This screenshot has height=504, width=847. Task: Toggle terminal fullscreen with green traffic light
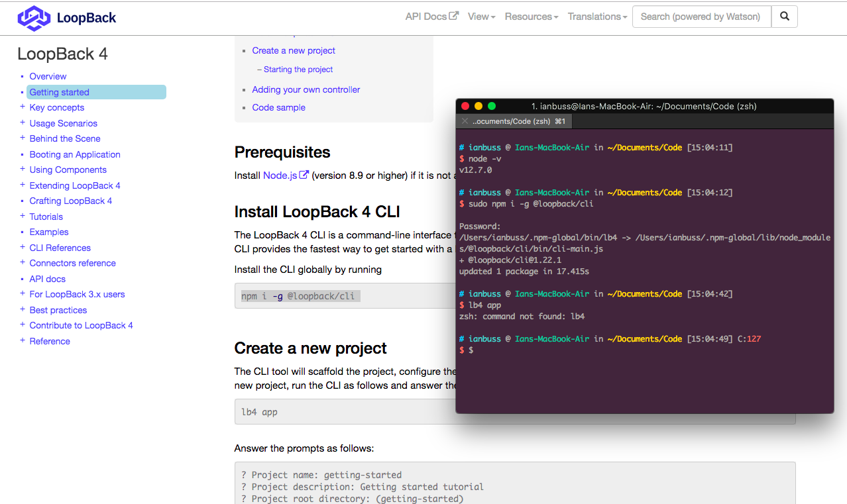(x=491, y=106)
